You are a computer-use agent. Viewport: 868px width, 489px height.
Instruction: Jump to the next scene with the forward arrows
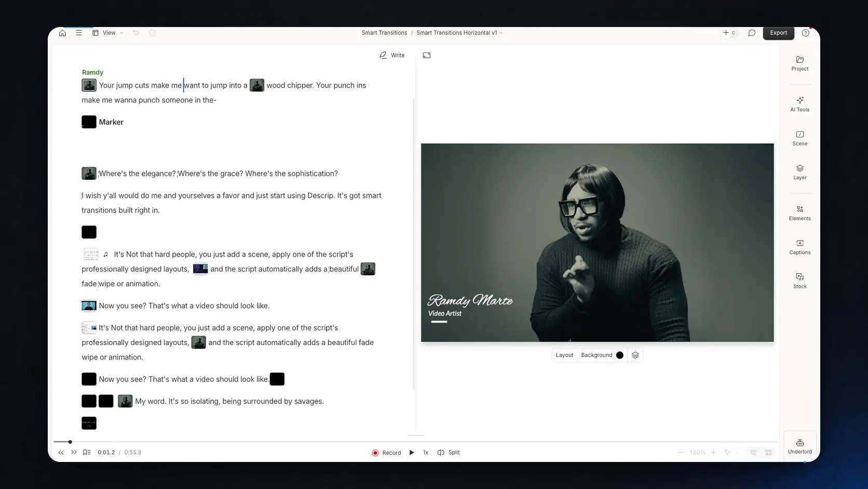74,453
